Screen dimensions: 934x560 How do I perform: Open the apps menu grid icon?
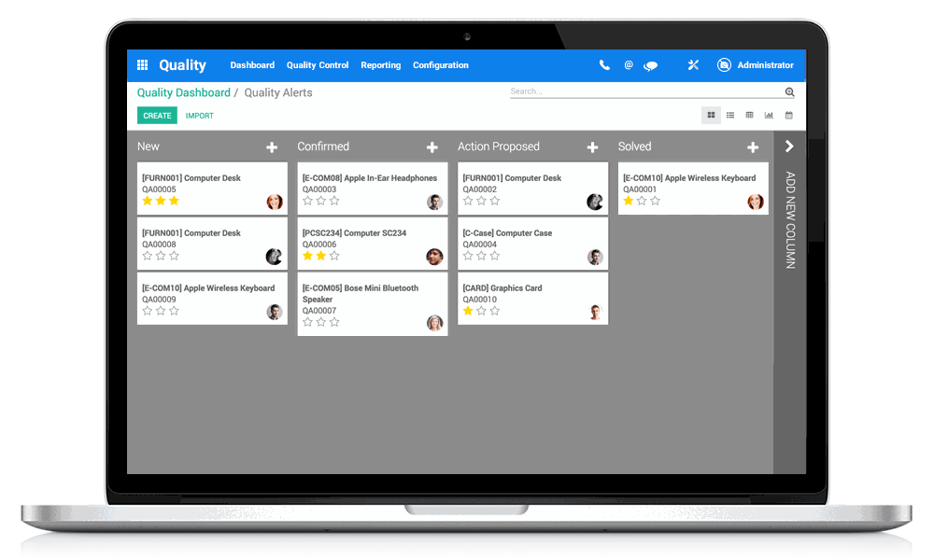tap(142, 65)
